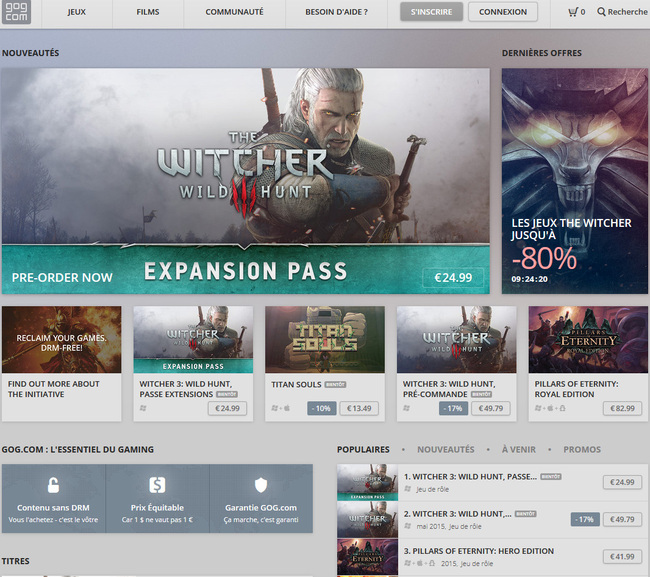Open the Pillars of Eternity Royal Edition thumbnail
The image size is (650, 577).
(x=588, y=339)
